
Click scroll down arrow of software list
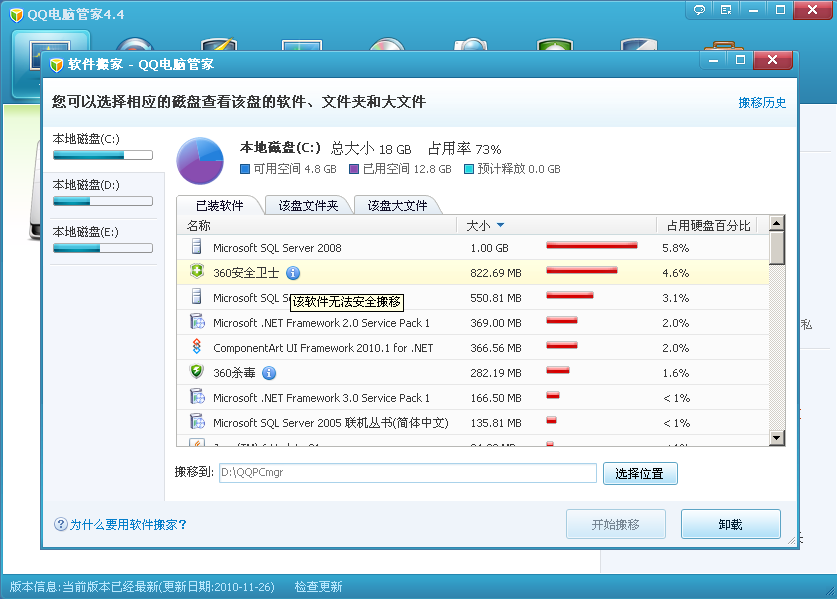click(777, 438)
